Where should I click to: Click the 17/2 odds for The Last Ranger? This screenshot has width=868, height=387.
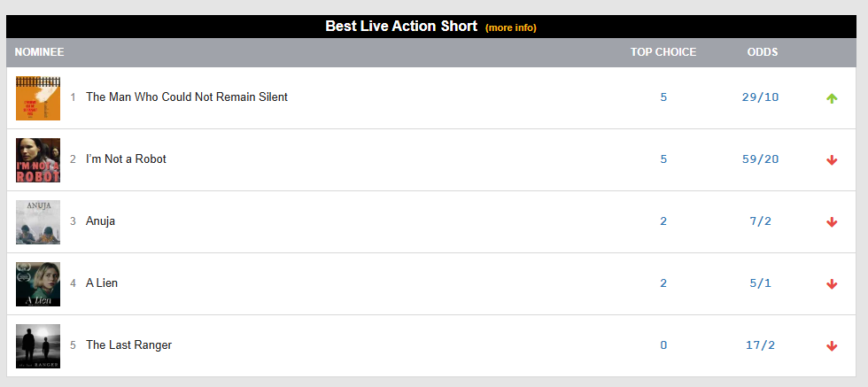click(760, 345)
